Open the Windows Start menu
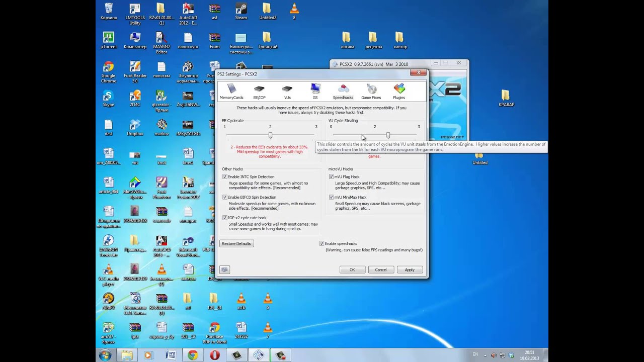Image resolution: width=644 pixels, height=362 pixels. pyautogui.click(x=105, y=355)
